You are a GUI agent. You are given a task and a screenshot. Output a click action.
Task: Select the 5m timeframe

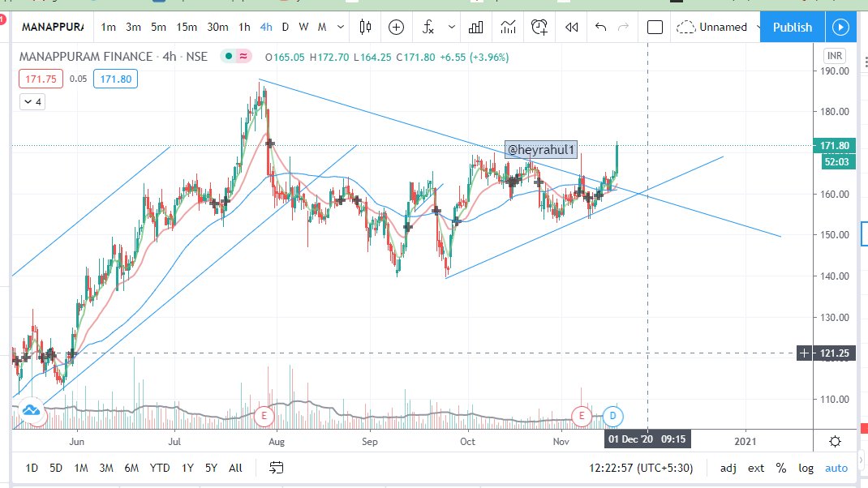click(x=159, y=27)
